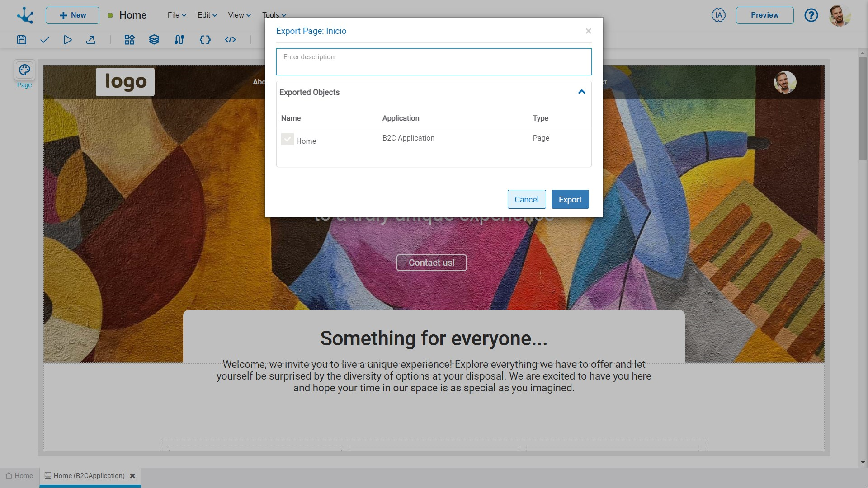
Task: Open the HTML source code icon
Action: 230,40
